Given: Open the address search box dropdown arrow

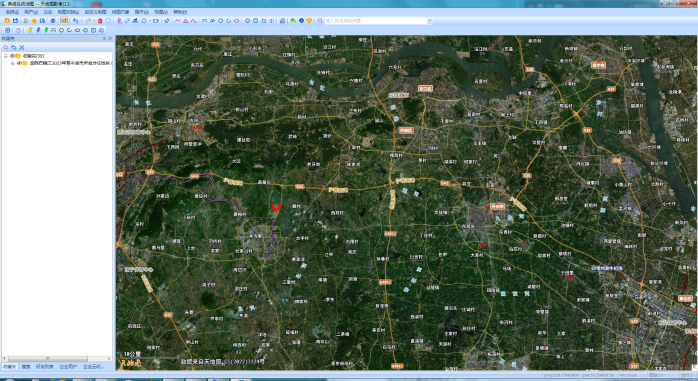Looking at the screenshot, I should (430, 20).
